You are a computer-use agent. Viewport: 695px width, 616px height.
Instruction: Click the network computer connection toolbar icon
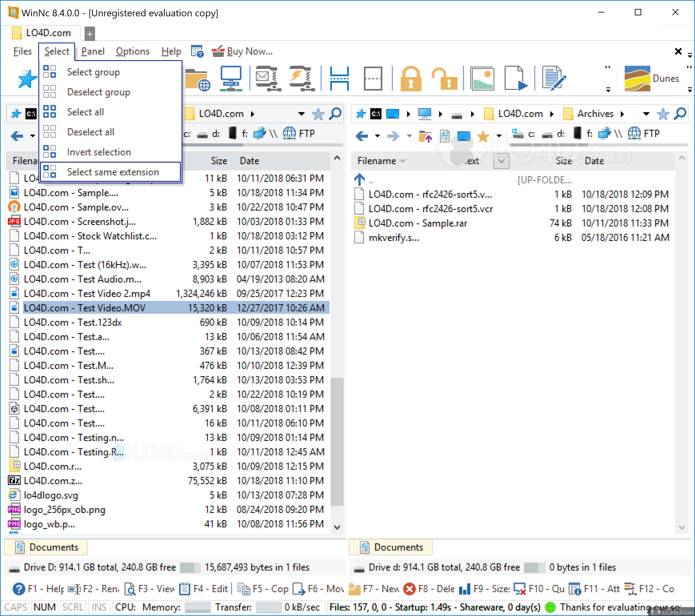[231, 79]
